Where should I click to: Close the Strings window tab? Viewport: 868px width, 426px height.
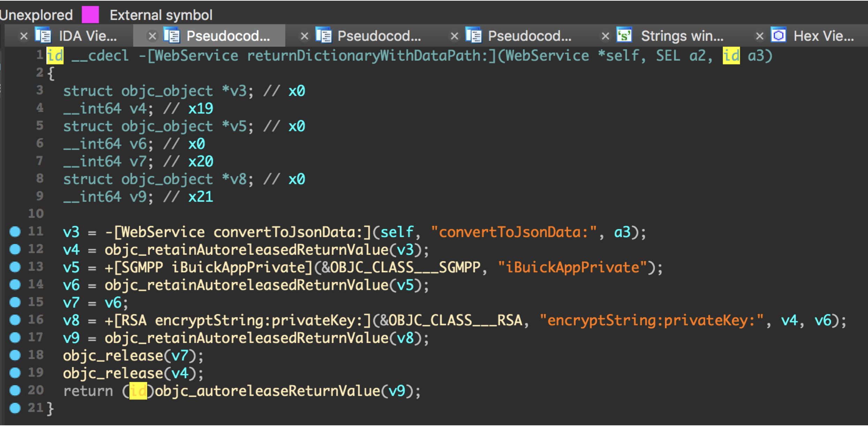(606, 36)
